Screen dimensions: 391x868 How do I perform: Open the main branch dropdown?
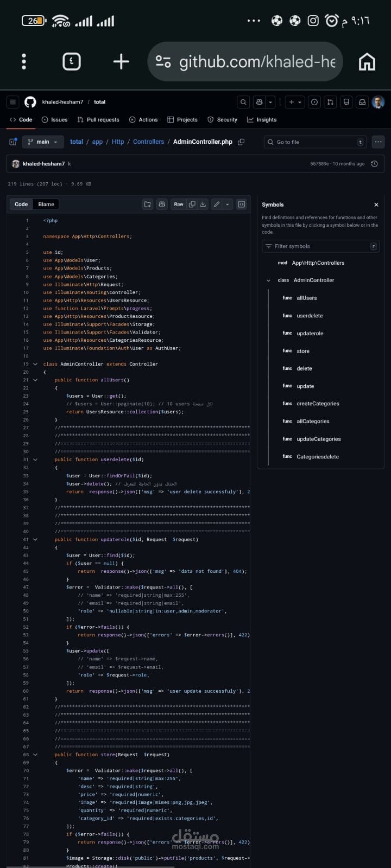click(43, 142)
